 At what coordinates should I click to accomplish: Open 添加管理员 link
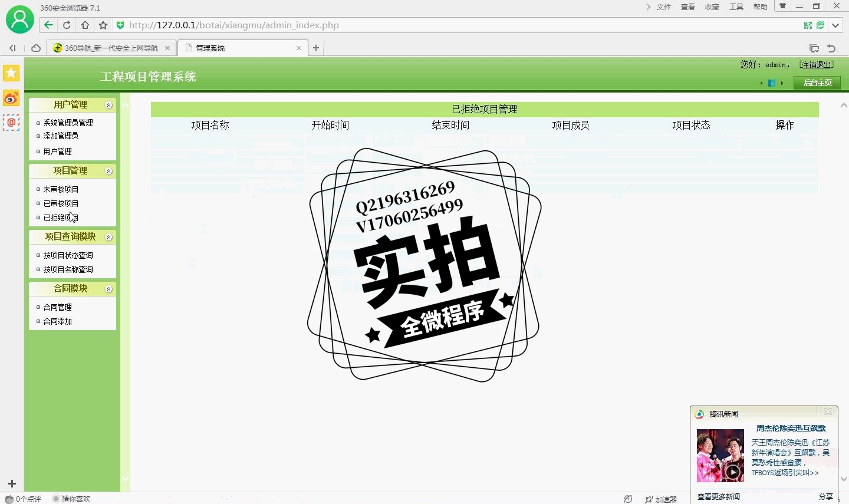[x=61, y=136]
